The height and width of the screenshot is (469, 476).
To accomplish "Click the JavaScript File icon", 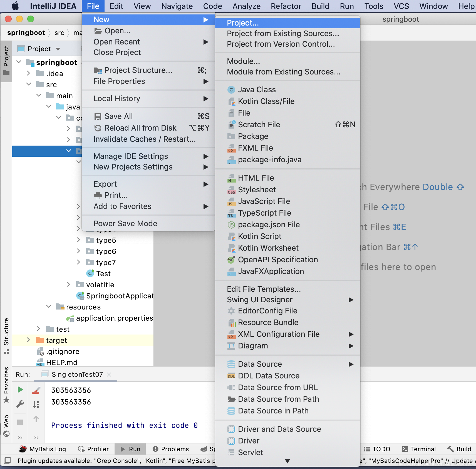I will tap(231, 201).
